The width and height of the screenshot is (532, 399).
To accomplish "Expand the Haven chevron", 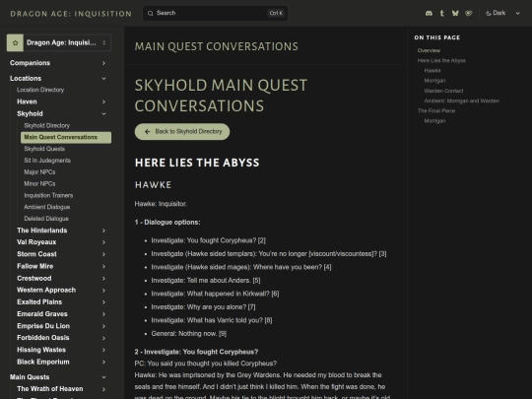I will (103, 101).
